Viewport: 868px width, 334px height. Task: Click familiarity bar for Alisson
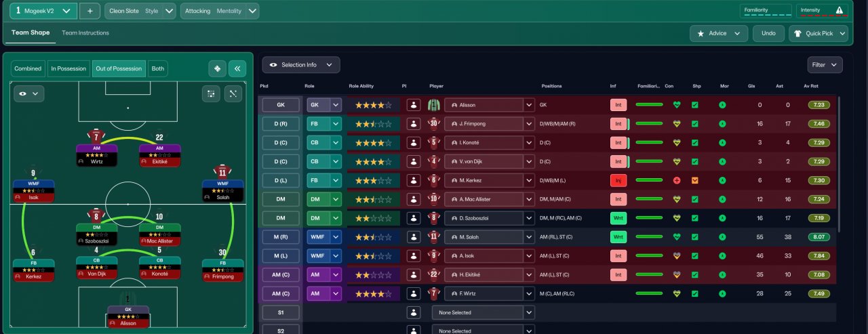point(649,105)
